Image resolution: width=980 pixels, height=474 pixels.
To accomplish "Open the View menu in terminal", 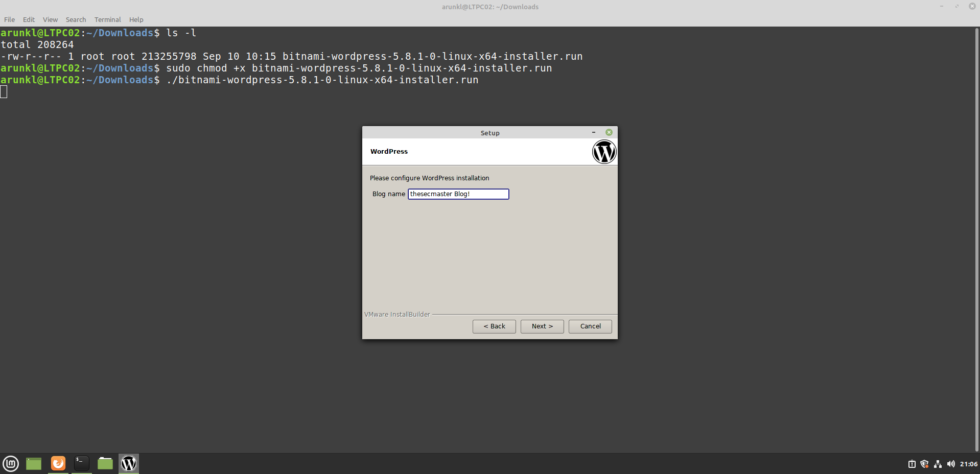I will [50, 19].
